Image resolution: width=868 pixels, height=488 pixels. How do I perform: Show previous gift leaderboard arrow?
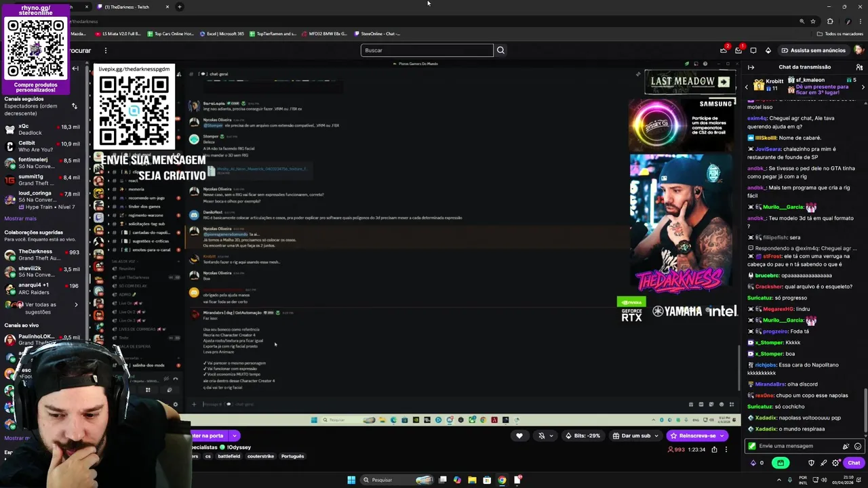point(747,87)
